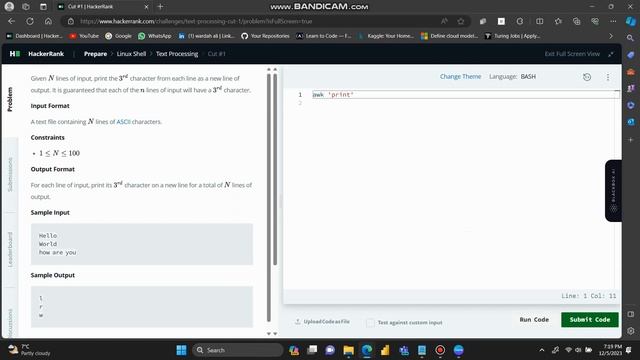Reset code with the history icon

tap(587, 77)
